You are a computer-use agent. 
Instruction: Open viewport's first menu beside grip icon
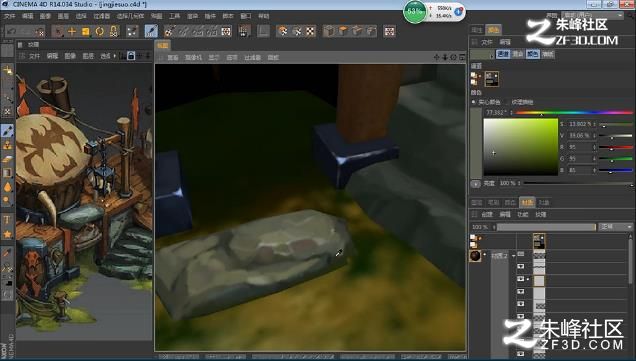click(173, 58)
